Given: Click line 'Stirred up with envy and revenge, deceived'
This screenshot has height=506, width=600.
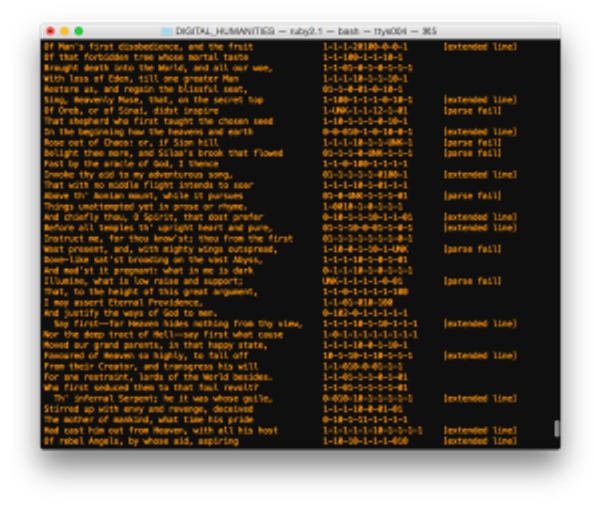Looking at the screenshot, I should [148, 409].
